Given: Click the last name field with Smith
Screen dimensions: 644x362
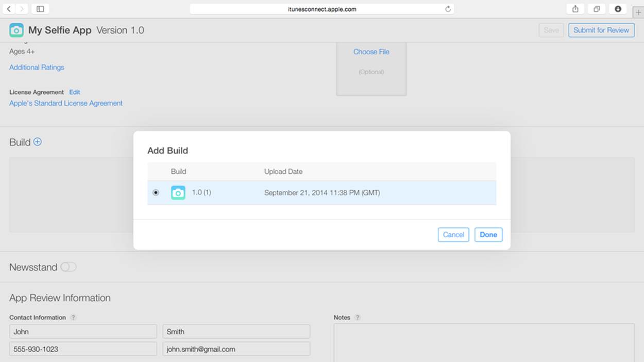Looking at the screenshot, I should (236, 332).
